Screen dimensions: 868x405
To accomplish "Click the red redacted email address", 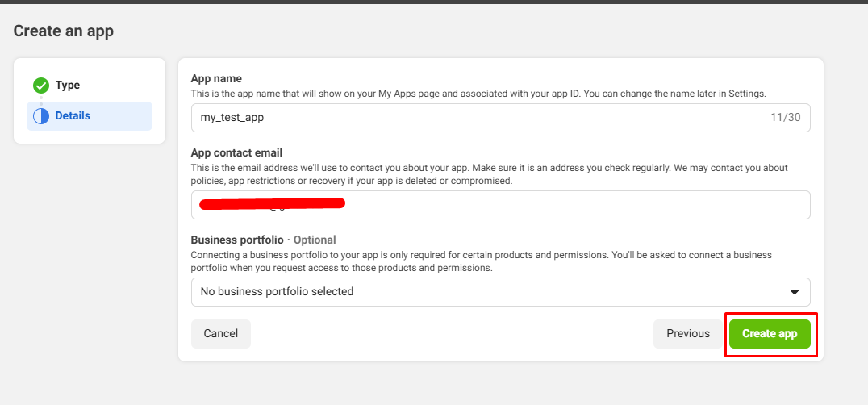I will pyautogui.click(x=273, y=202).
